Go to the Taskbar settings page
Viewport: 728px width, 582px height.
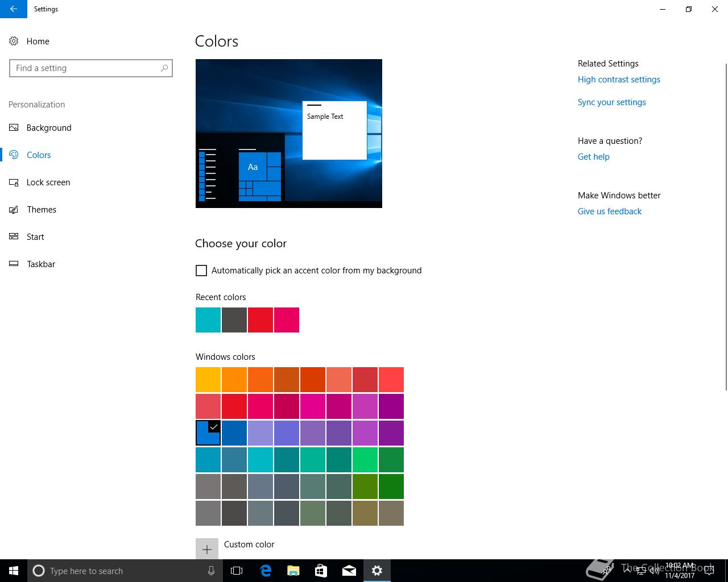point(41,264)
